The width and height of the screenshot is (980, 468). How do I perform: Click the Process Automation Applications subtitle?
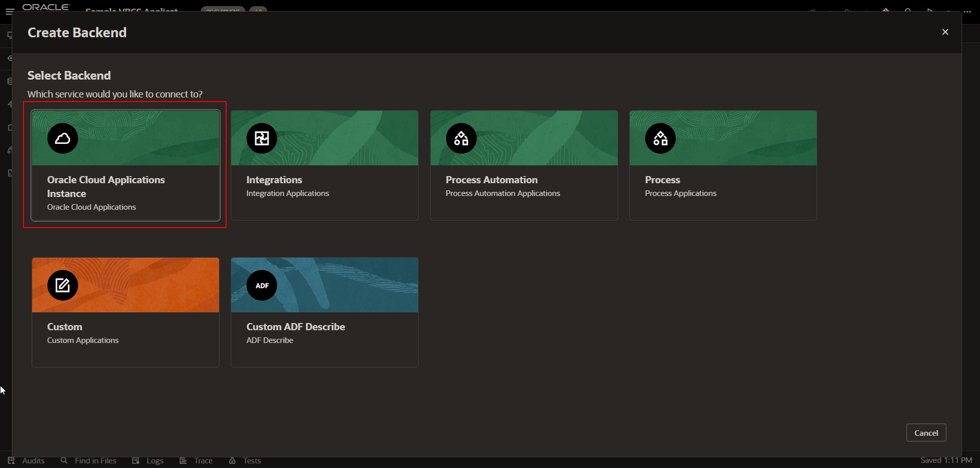(x=503, y=193)
